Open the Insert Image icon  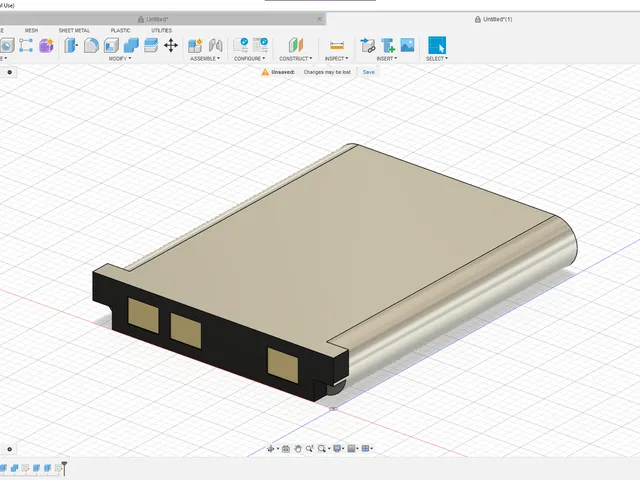(407, 45)
